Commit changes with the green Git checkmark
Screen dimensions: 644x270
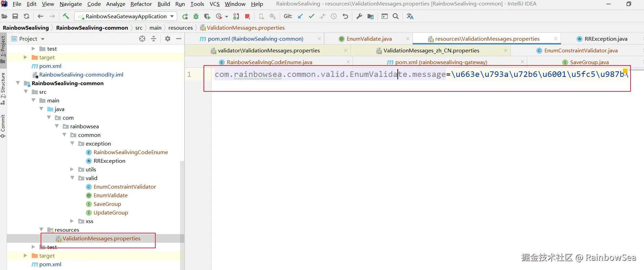click(311, 16)
